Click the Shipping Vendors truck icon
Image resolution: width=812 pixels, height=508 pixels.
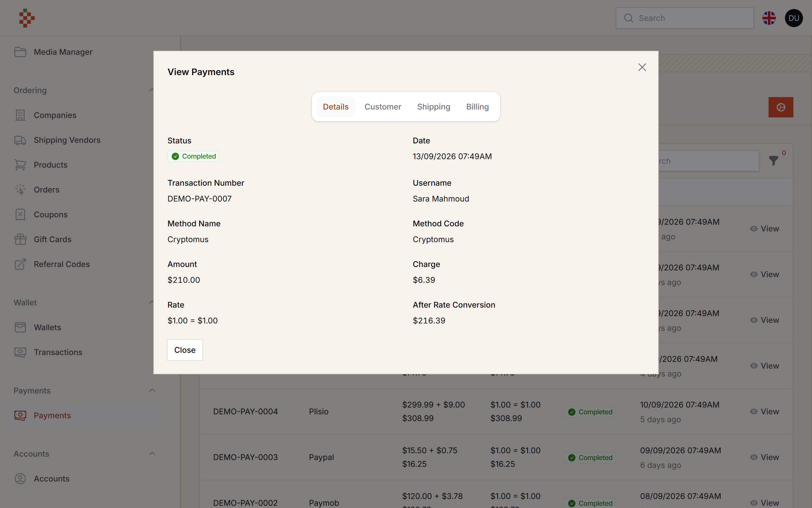tap(20, 140)
